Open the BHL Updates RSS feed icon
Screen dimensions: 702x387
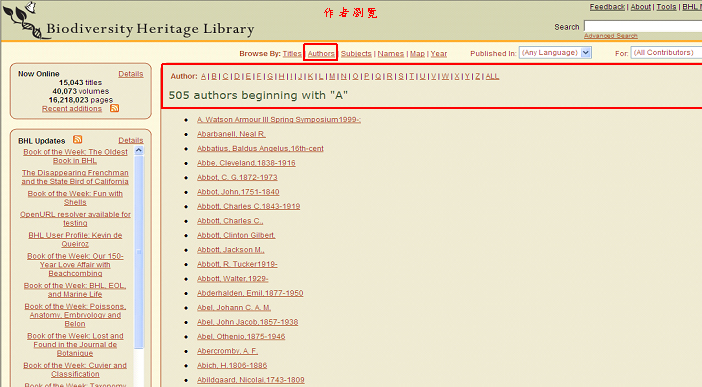click(77, 139)
